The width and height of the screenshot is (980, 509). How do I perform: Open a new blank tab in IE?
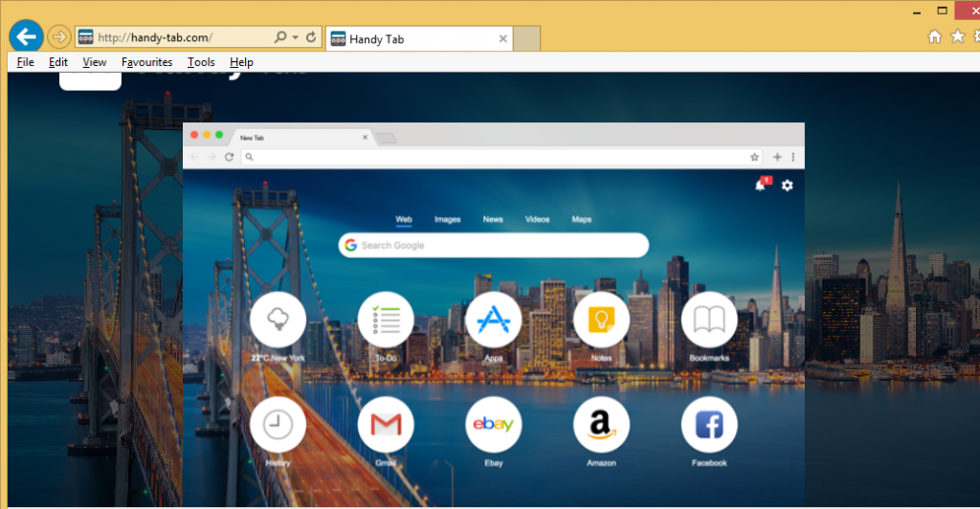pyautogui.click(x=527, y=38)
